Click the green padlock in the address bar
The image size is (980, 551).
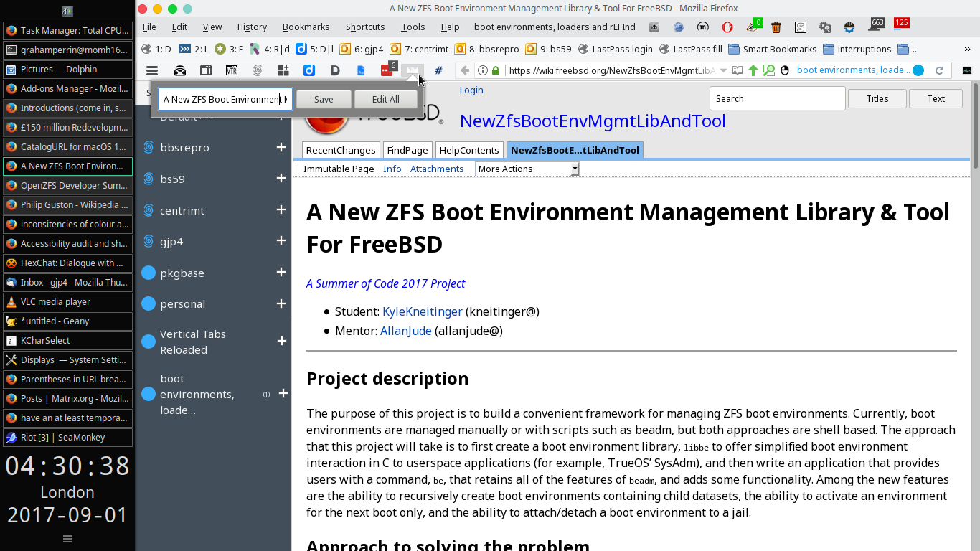tap(496, 70)
